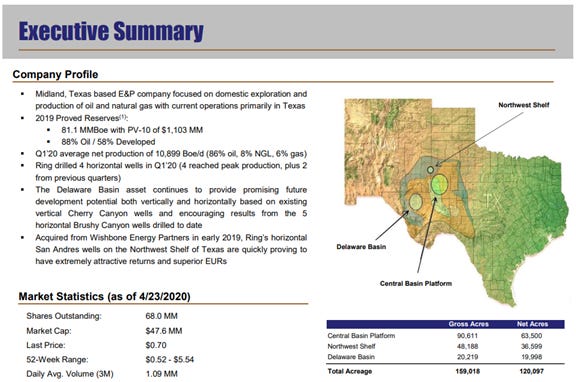Click the Delaware Basin circle on map
The height and width of the screenshot is (382, 576).
415,202
